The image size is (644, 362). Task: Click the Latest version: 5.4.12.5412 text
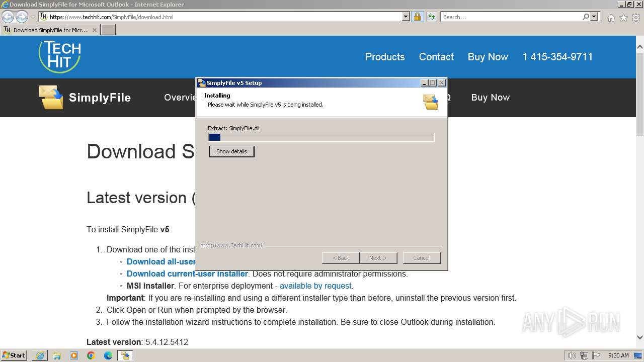coord(137,342)
